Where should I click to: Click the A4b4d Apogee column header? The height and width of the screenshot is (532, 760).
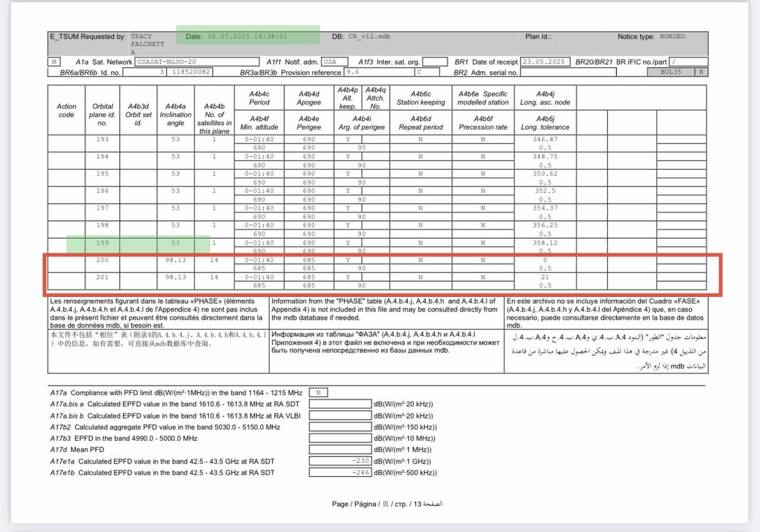[308, 98]
